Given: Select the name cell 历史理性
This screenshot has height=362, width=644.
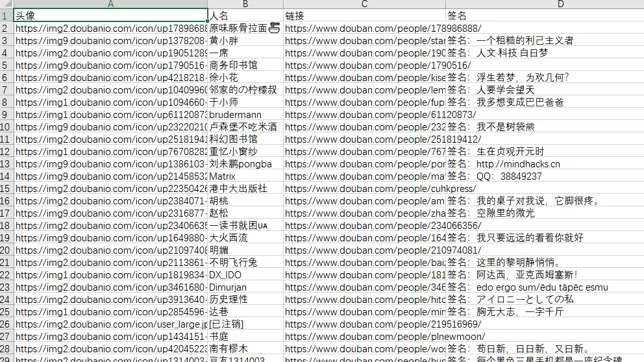Looking at the screenshot, I should [245, 299].
